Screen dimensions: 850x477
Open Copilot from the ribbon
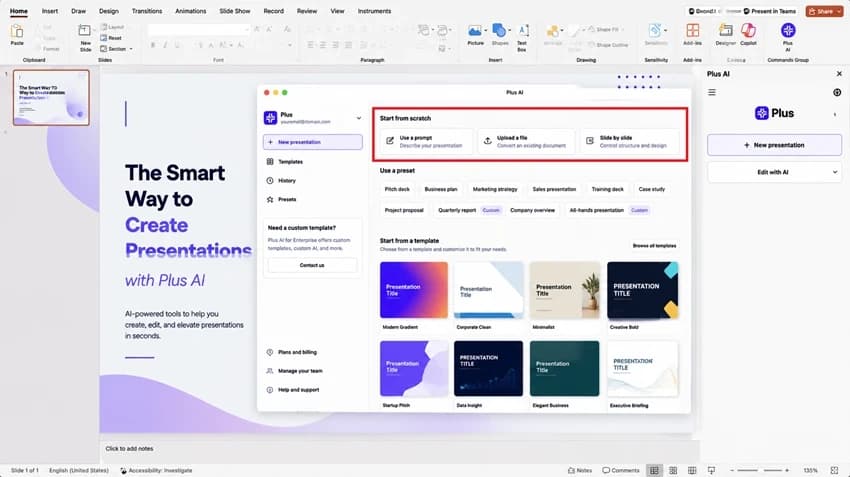(748, 30)
